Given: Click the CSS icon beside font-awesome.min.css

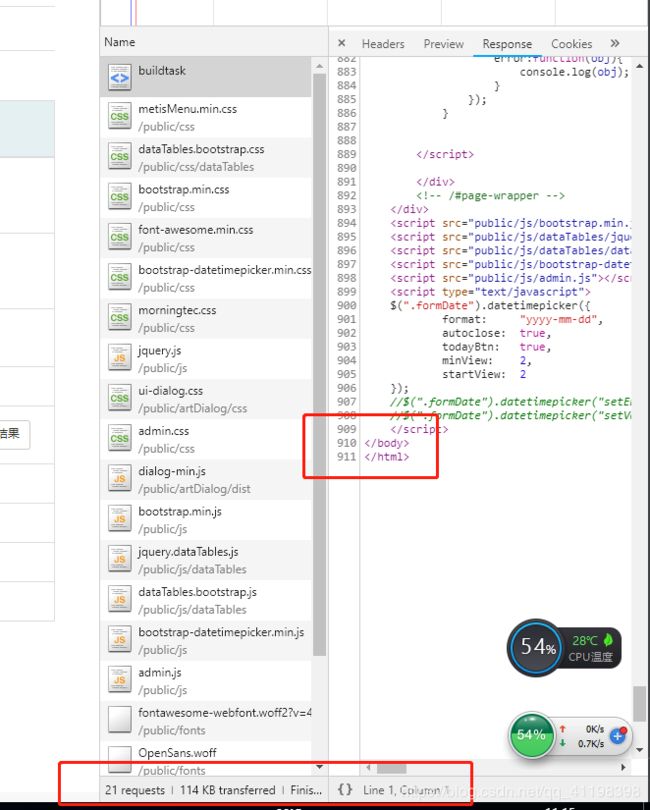Looking at the screenshot, I should coord(119,237).
